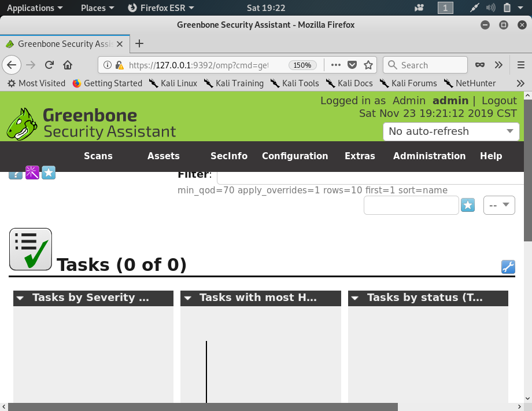Image resolution: width=532 pixels, height=411 pixels.
Task: Click the screen recorder tray icon
Action: 419,8
